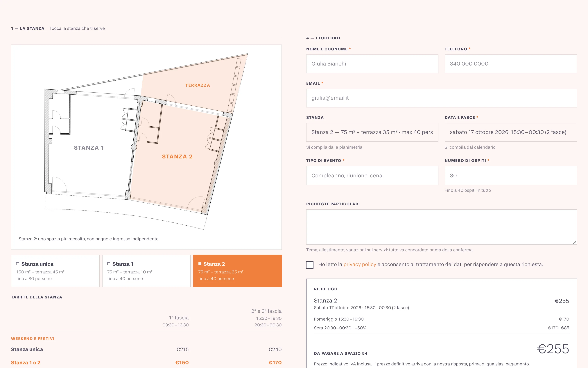Click the read-only Stanza field

pos(372,132)
